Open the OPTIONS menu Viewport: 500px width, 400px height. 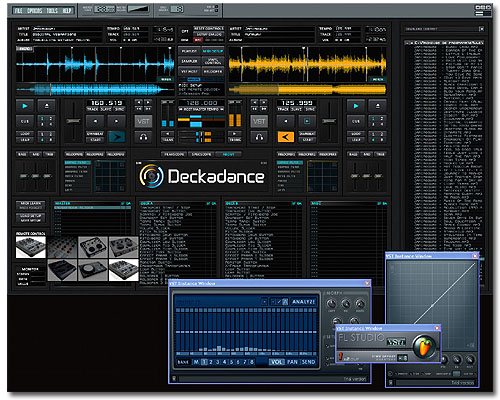tap(35, 11)
